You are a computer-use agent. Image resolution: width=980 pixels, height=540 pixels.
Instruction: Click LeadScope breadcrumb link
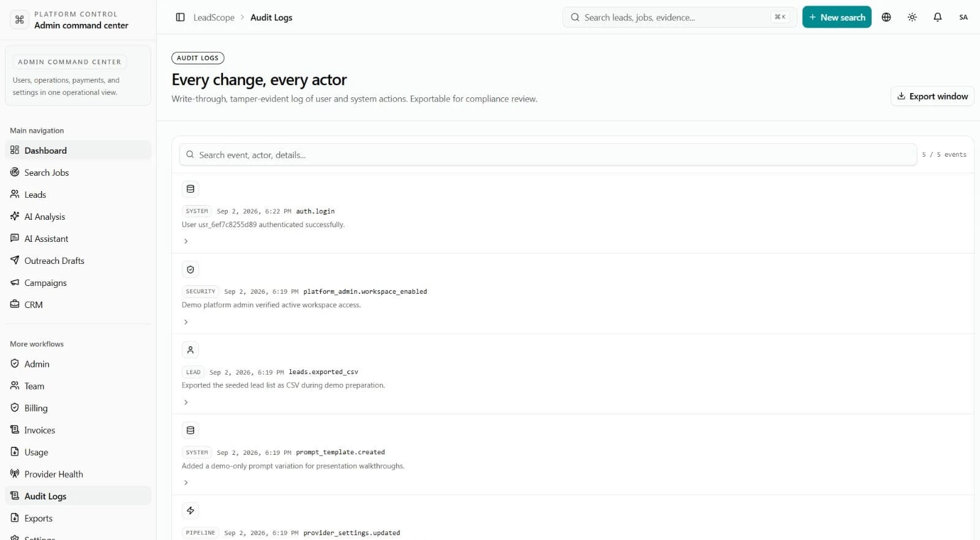[x=214, y=17]
